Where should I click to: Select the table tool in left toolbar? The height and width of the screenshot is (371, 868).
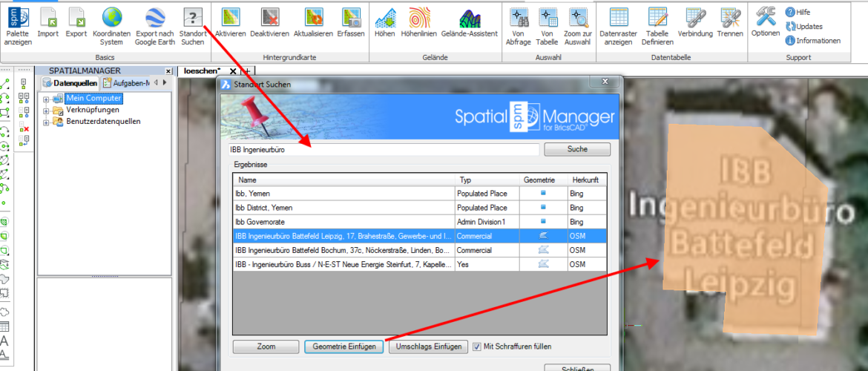[x=5, y=326]
